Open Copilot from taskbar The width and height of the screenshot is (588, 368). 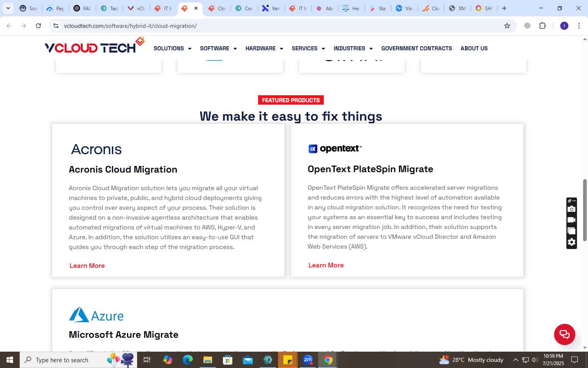coord(167,360)
